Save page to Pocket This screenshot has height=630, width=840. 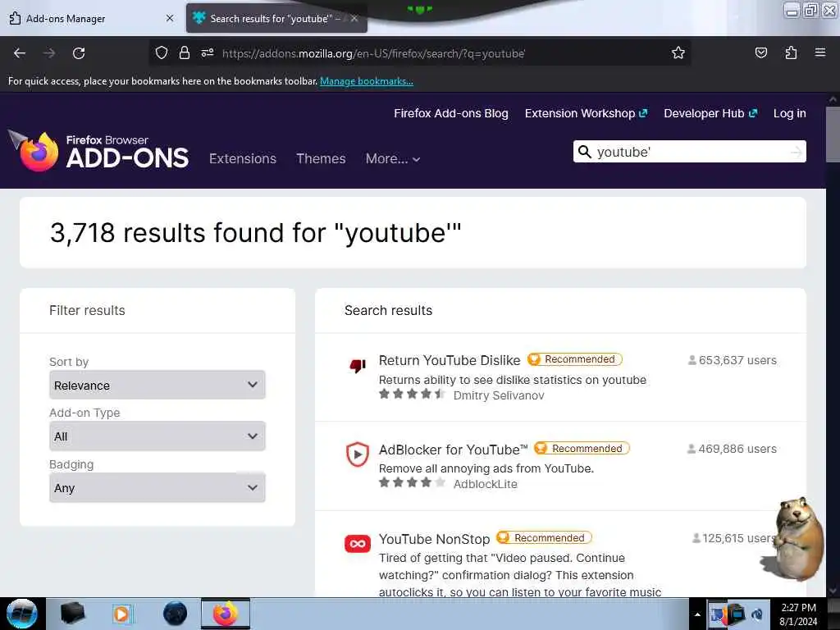(x=760, y=53)
